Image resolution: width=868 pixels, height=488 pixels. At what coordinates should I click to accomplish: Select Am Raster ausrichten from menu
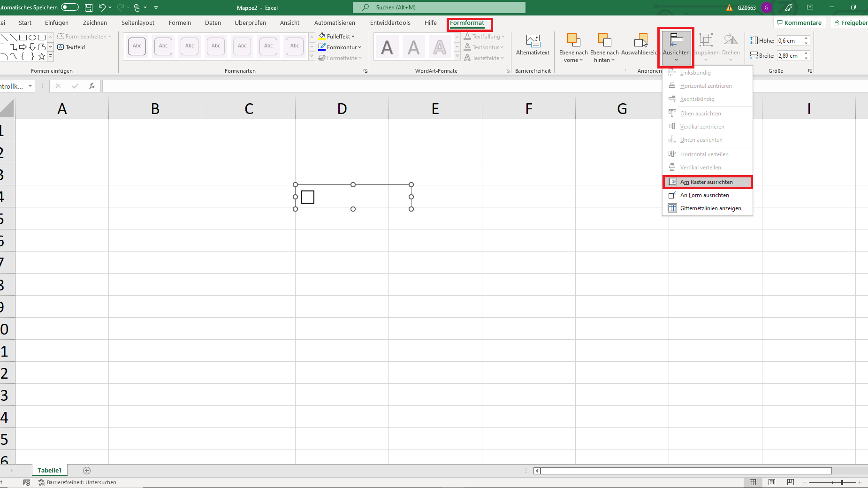coord(707,182)
